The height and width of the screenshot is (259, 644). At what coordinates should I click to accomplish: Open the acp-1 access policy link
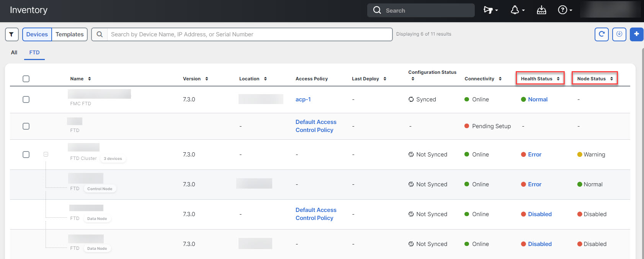point(303,99)
